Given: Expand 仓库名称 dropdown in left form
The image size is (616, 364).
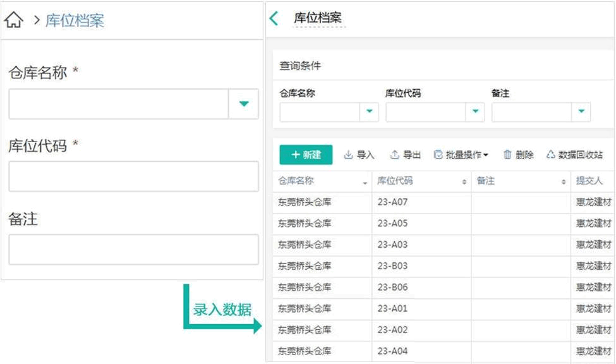Looking at the screenshot, I should click(x=244, y=104).
